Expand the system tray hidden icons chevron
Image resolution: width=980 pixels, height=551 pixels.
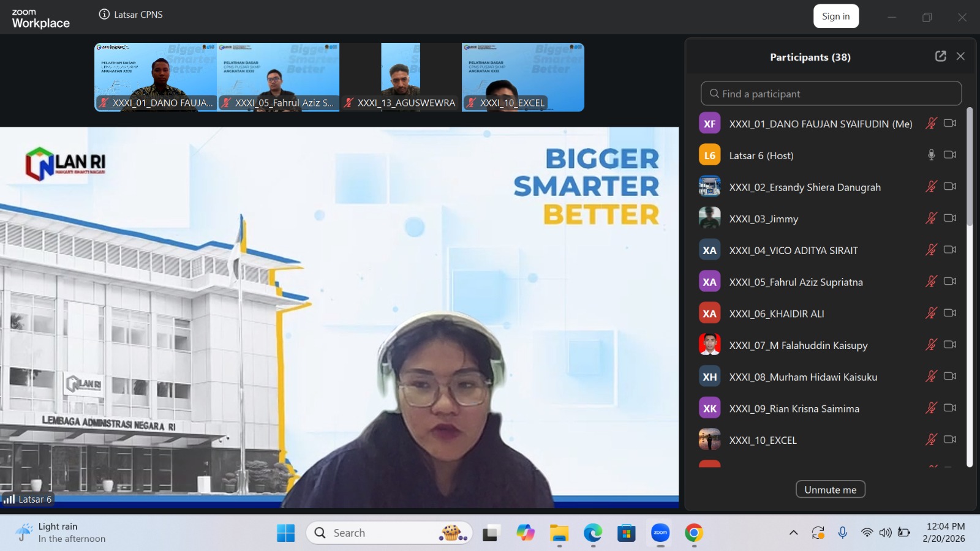click(793, 533)
